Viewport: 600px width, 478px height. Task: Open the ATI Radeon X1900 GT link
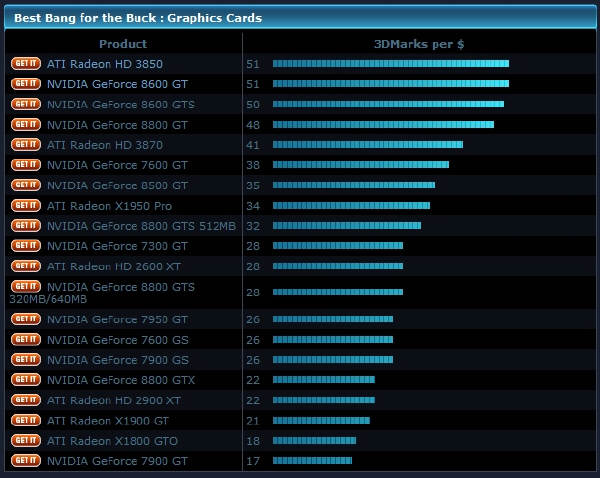108,421
